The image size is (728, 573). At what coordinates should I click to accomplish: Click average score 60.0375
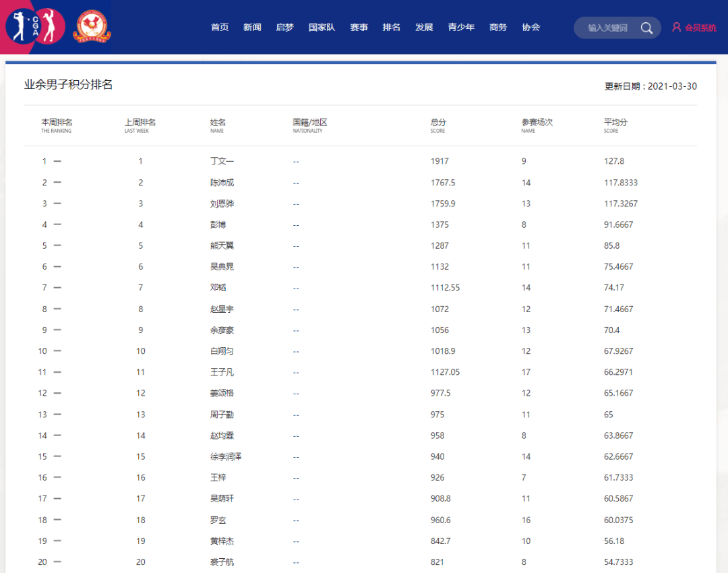618,520
